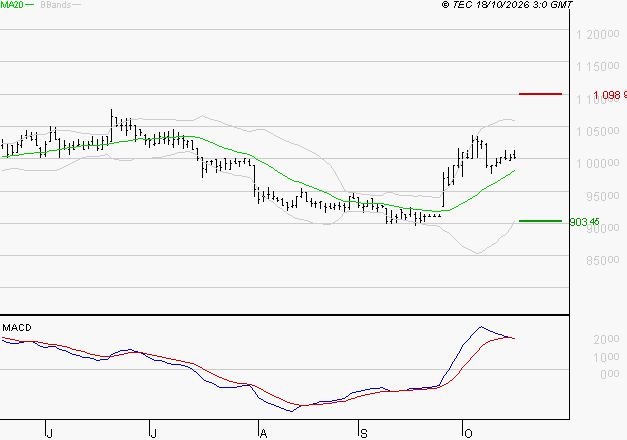Click the 1 050 price axis label

pos(597,131)
